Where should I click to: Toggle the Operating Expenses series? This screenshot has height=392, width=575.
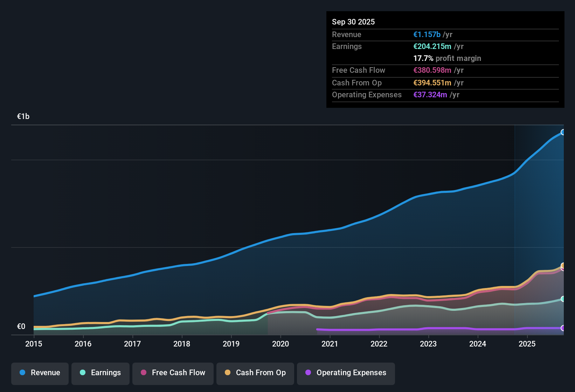click(x=346, y=373)
